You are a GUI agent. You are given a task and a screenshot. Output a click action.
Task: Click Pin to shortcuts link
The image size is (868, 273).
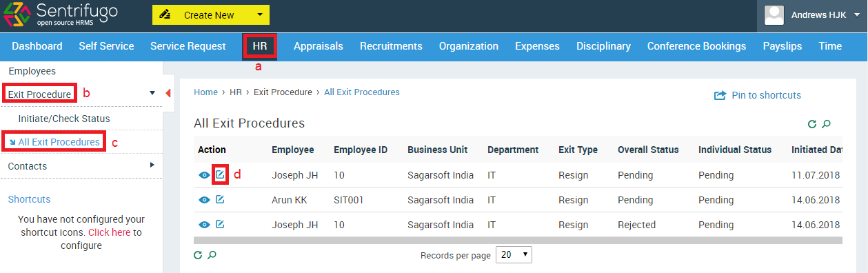[x=758, y=95]
